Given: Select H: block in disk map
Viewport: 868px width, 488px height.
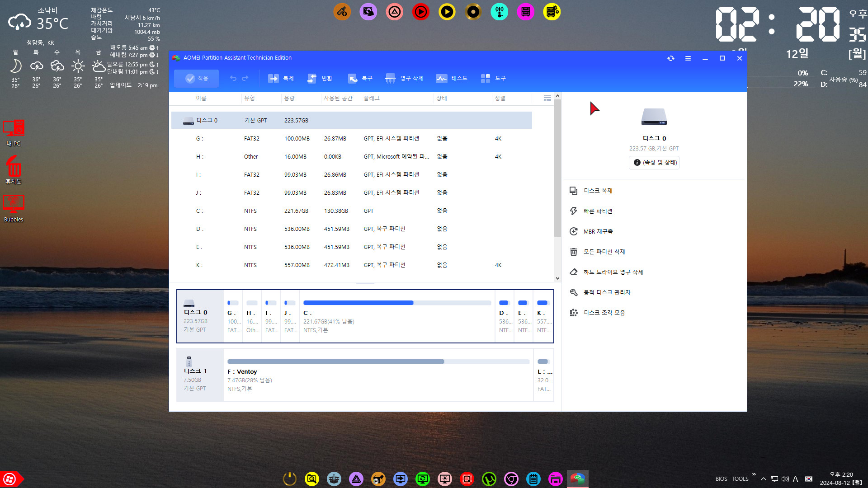Looking at the screenshot, I should pos(252,316).
